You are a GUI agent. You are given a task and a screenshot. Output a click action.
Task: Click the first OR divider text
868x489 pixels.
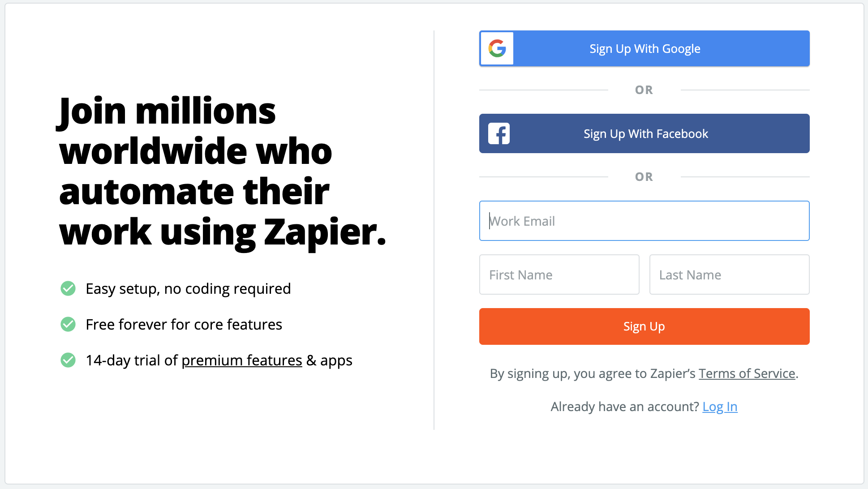(x=644, y=90)
